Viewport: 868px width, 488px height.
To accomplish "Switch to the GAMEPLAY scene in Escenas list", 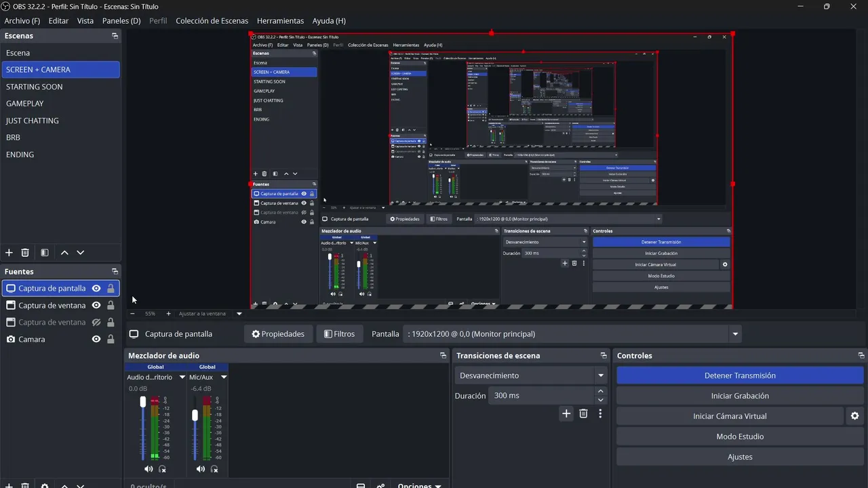I will tap(60, 104).
